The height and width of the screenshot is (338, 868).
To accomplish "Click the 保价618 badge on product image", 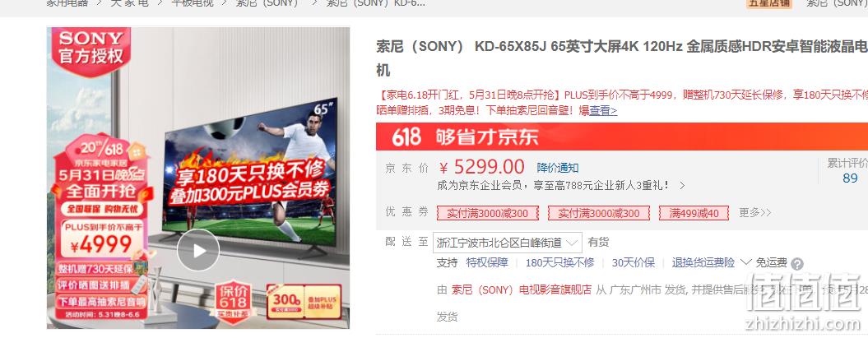I will tap(233, 300).
